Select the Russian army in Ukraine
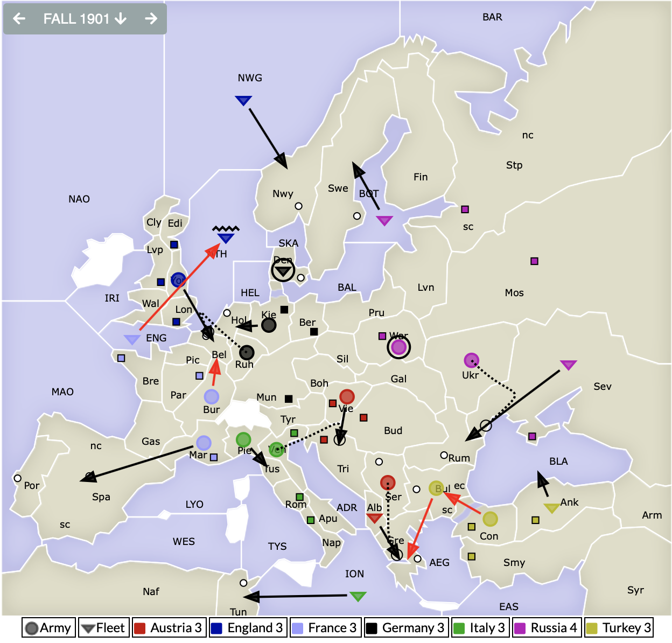 tap(471, 360)
